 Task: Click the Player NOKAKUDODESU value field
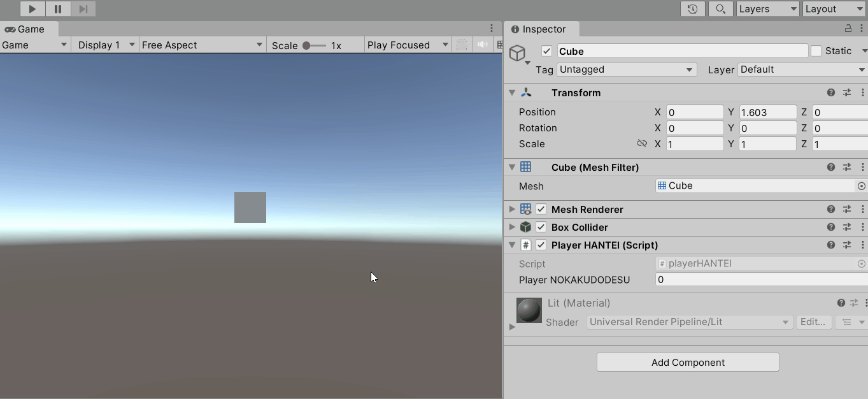[x=732, y=279]
